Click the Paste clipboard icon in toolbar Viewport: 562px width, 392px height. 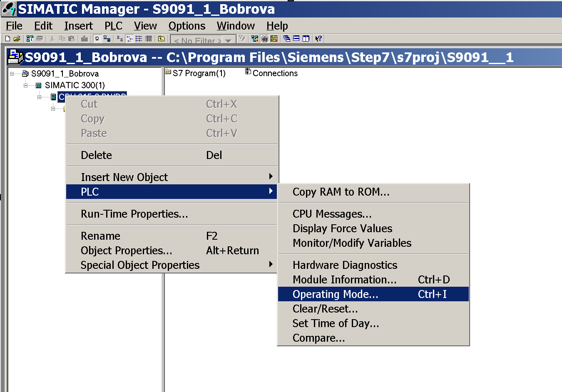click(x=72, y=39)
